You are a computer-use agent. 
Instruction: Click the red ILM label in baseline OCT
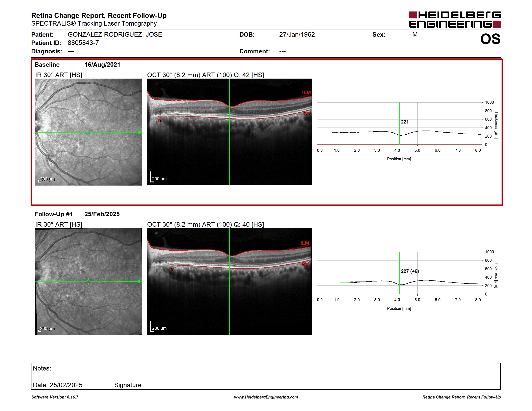306,92
